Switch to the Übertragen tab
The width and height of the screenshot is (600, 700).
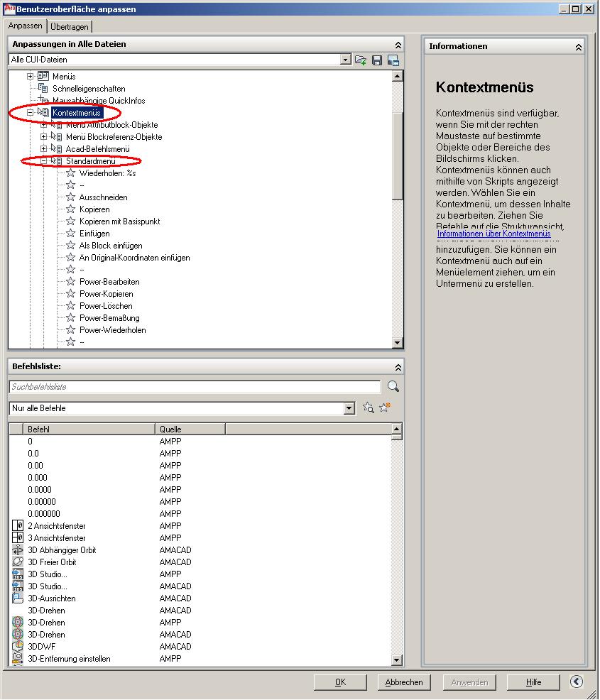69,27
